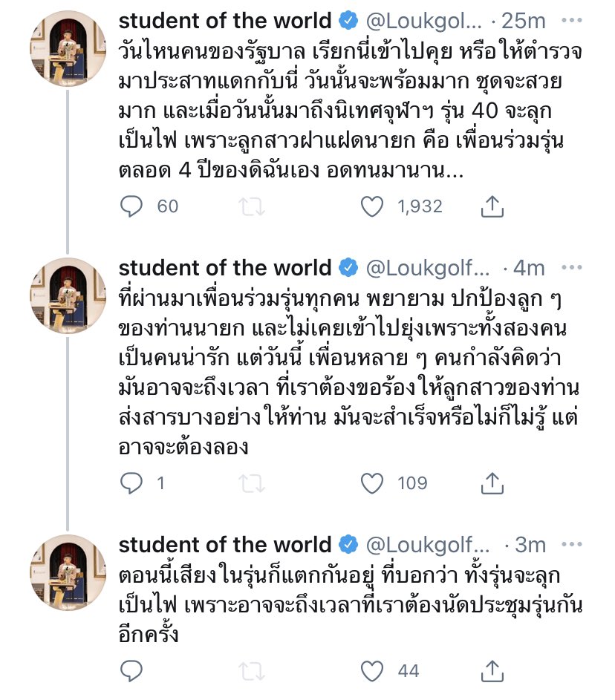615x700 pixels.
Task: Share the tweet posted 3m ago
Action: (x=491, y=673)
